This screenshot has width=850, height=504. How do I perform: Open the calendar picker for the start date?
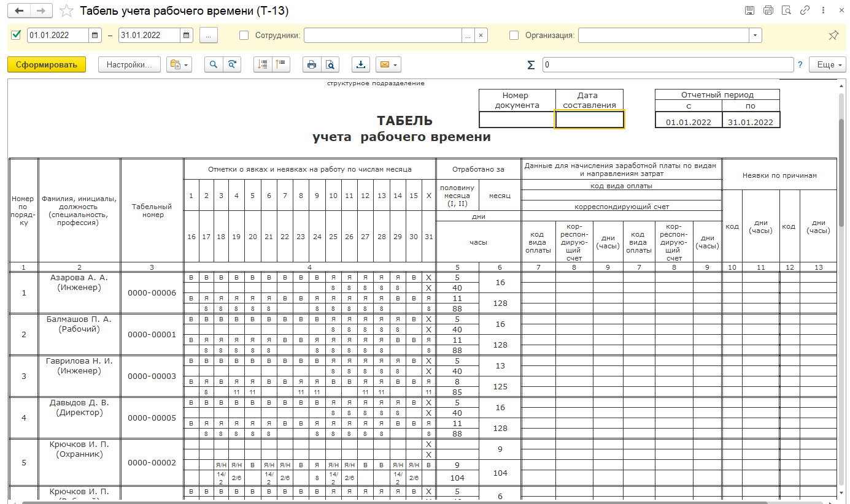pyautogui.click(x=95, y=36)
